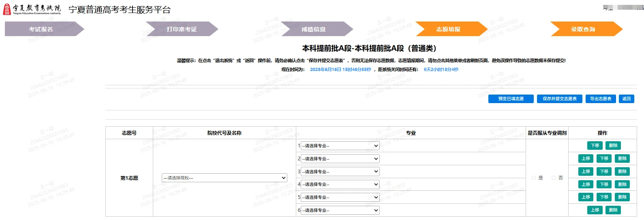Screen dimensions: 644x220
Task: Expand the 请选择院校 dropdown
Action: [224, 178]
